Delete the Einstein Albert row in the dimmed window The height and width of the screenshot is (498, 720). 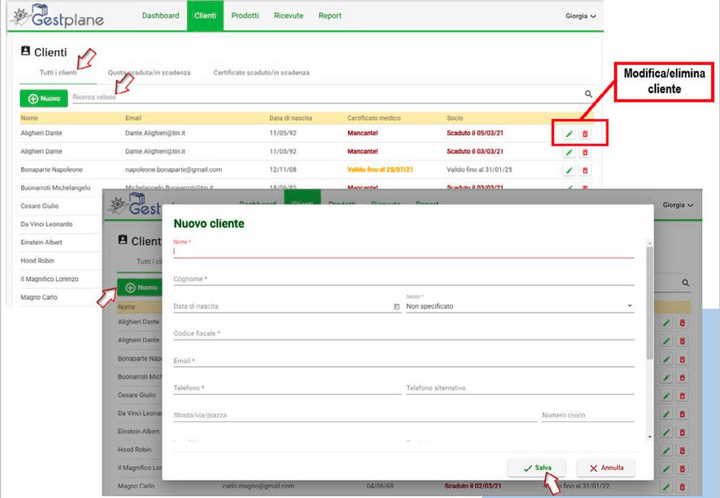point(682,432)
